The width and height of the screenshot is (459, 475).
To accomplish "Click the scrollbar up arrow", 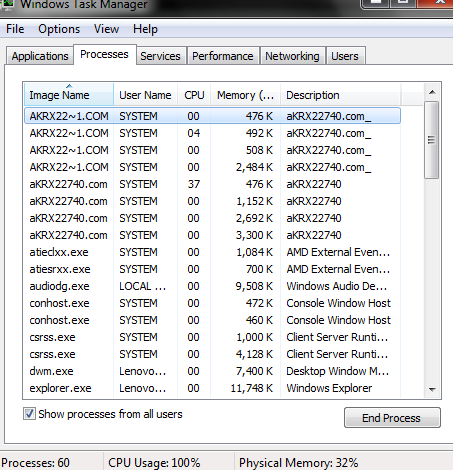I will click(x=432, y=92).
